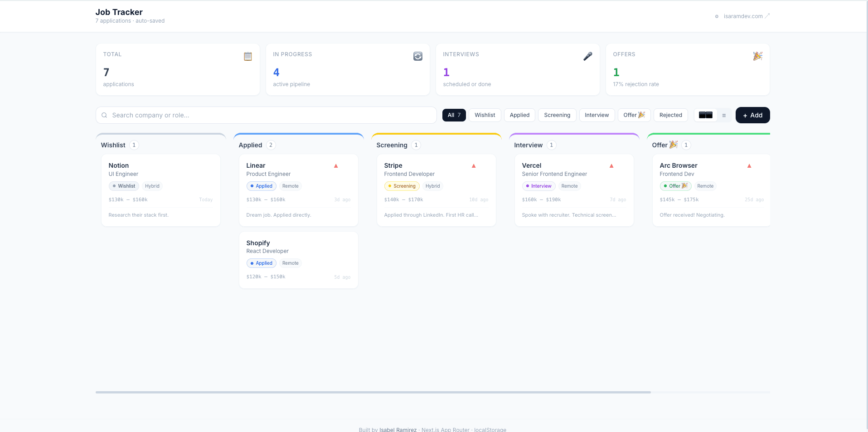Click the "$145k – $175k" salary on Arc Browser
Image resolution: width=868 pixels, height=432 pixels.
pyautogui.click(x=679, y=199)
